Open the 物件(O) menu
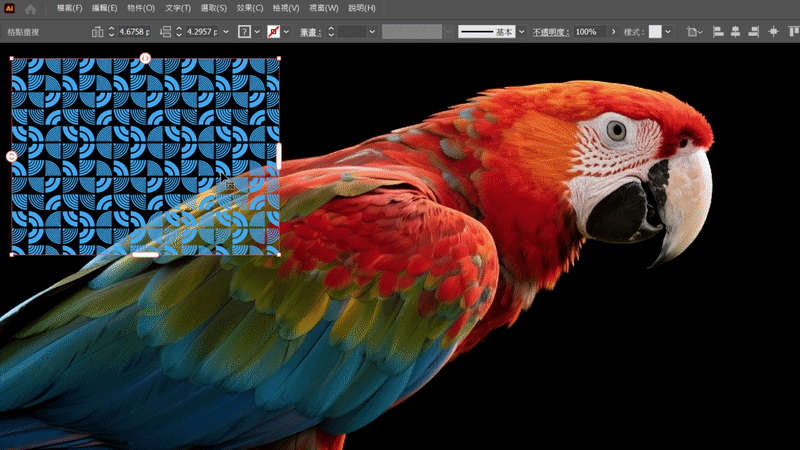 pos(141,8)
